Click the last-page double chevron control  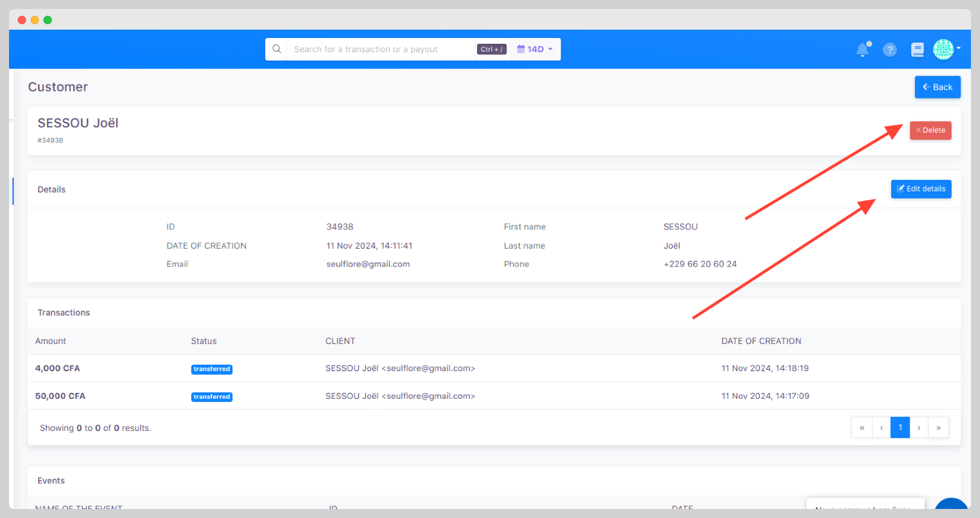938,427
